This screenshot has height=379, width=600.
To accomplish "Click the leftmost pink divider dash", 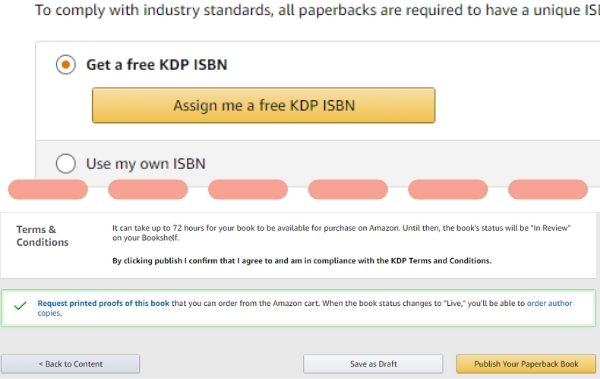I will pos(48,189).
